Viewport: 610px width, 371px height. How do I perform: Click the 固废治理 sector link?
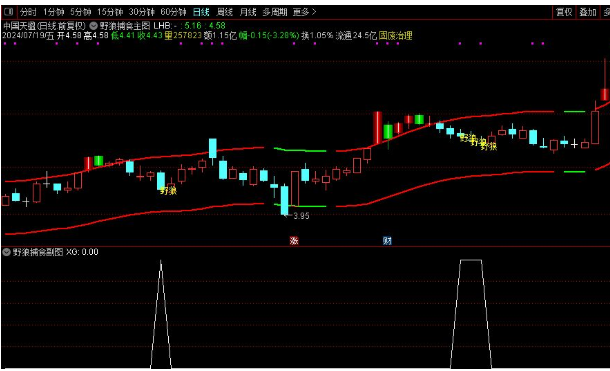[395, 36]
